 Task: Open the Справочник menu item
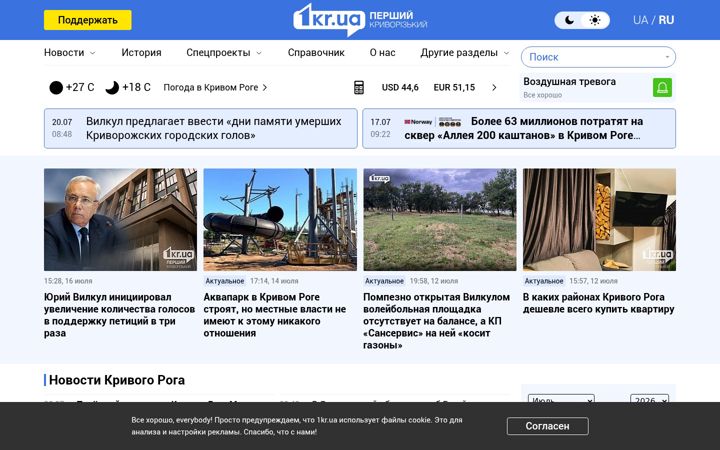(x=316, y=53)
